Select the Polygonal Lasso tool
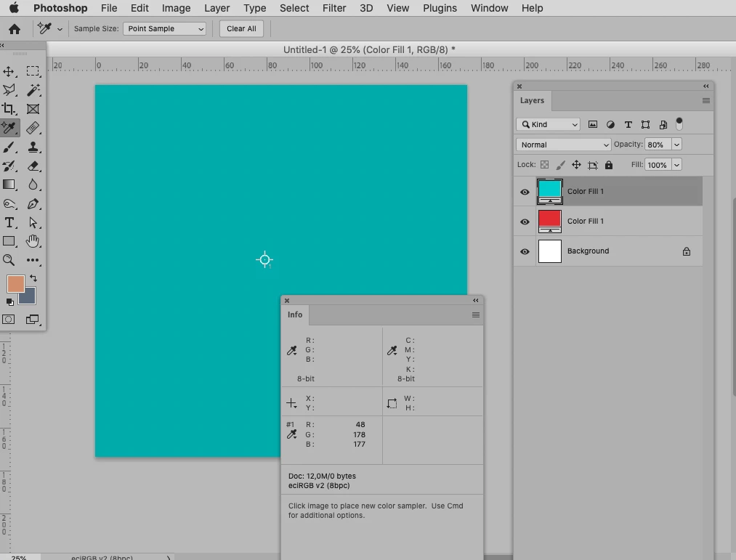The height and width of the screenshot is (560, 736). (9, 89)
